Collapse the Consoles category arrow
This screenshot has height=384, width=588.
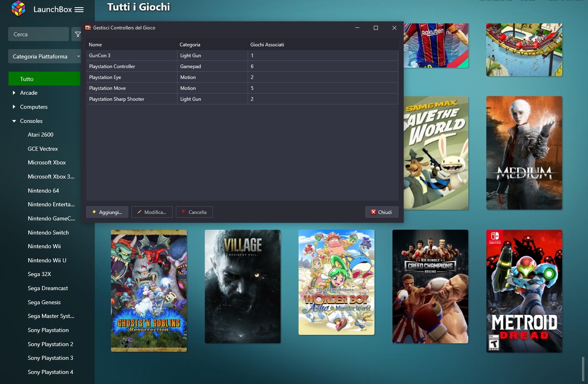[x=14, y=121]
